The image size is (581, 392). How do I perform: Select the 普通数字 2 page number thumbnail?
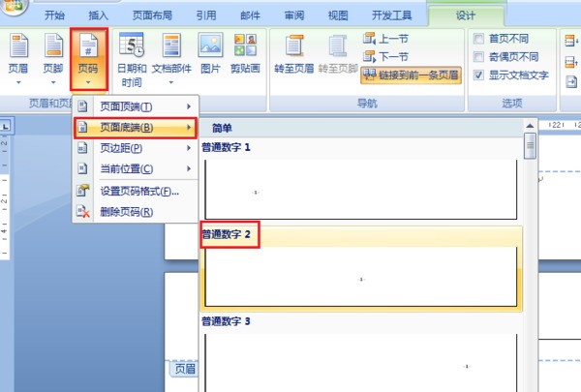pos(361,277)
